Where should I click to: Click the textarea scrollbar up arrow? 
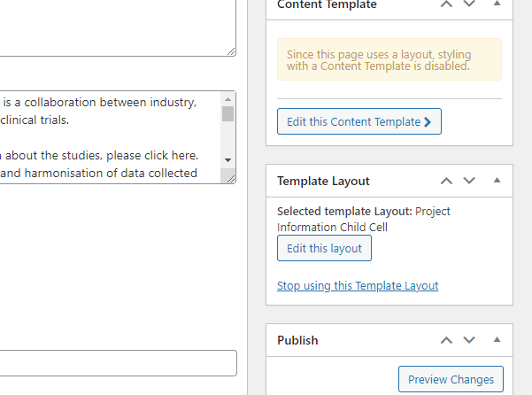(x=228, y=99)
